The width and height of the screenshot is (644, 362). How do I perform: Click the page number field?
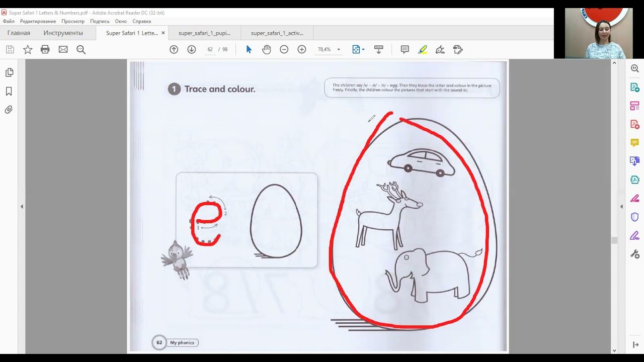tap(210, 49)
